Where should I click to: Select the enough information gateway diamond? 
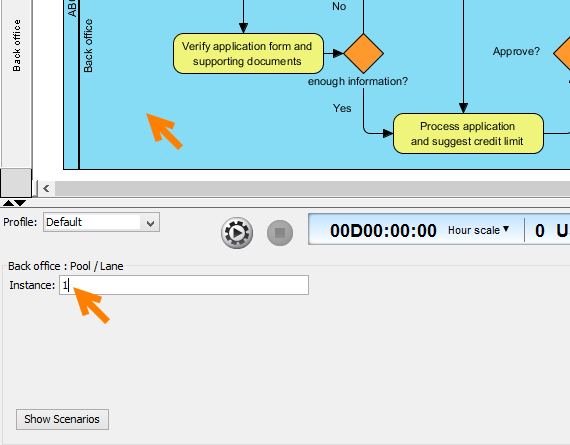[363, 53]
